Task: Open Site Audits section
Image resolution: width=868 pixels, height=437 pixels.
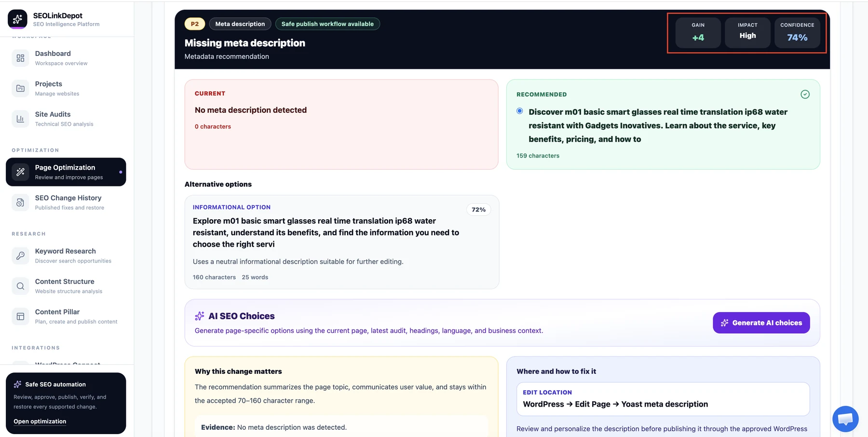Action: (66, 119)
